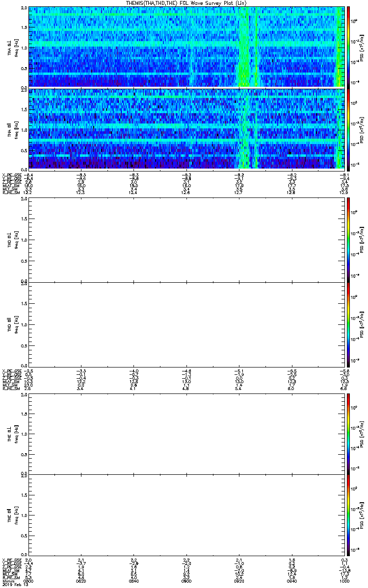This screenshot has height=588, width=368.
Task: Click the R_RE_SM row label under the THD panels
Action: pyautogui.click(x=10, y=389)
